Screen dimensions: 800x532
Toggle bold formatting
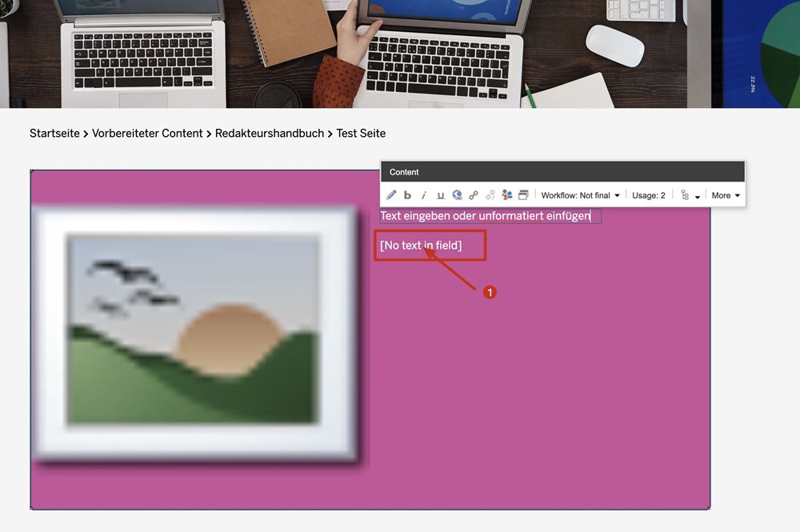point(407,195)
